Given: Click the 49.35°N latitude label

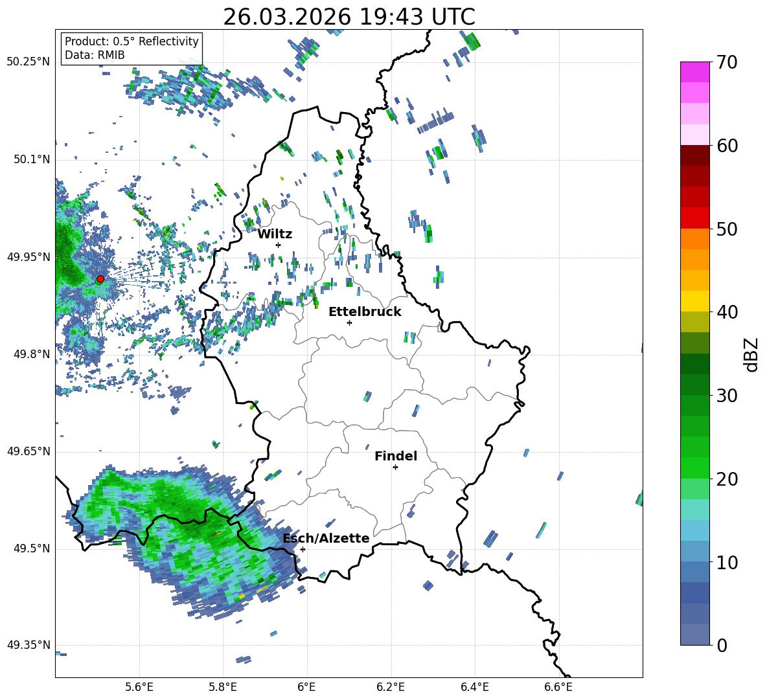Looking at the screenshot, I should pyautogui.click(x=29, y=645).
